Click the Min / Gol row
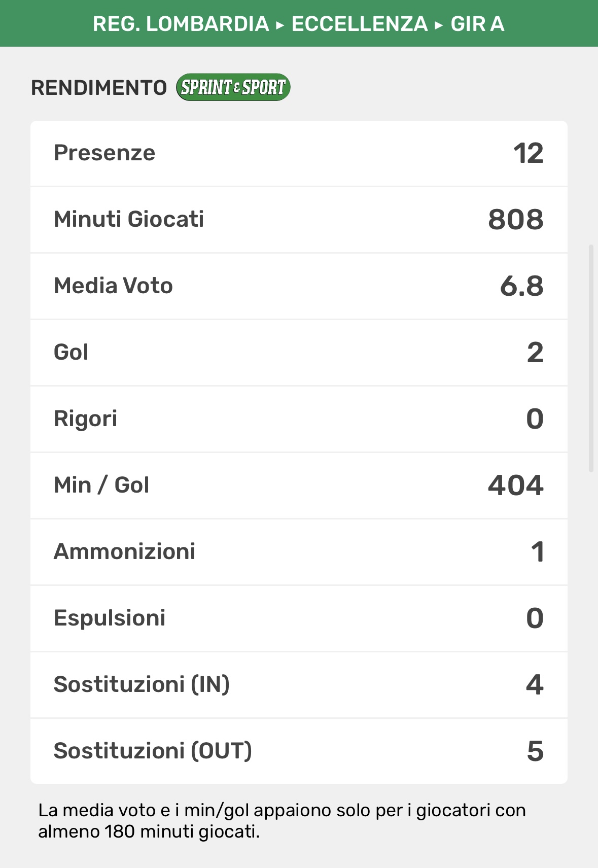The height and width of the screenshot is (868, 598). pos(299,485)
